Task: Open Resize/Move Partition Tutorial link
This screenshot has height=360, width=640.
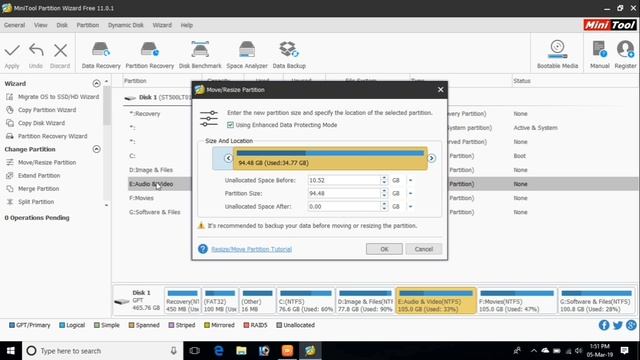Action: click(251, 249)
